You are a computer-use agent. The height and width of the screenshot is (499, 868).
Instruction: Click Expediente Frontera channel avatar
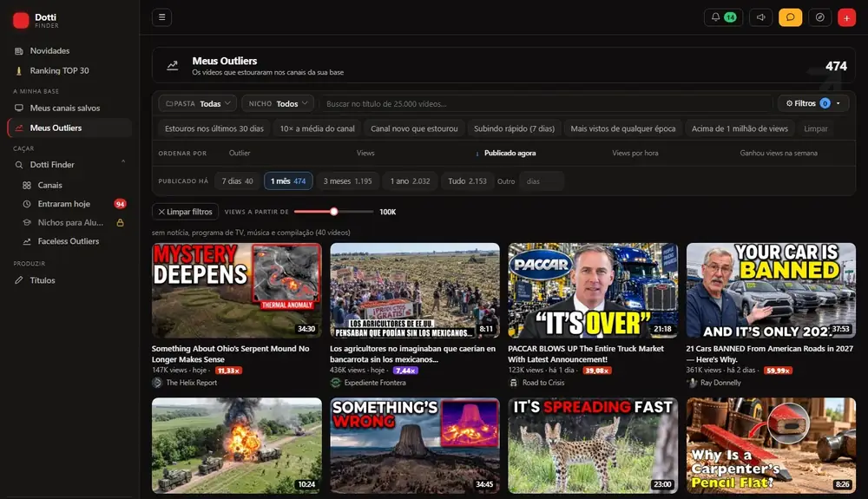click(x=335, y=382)
